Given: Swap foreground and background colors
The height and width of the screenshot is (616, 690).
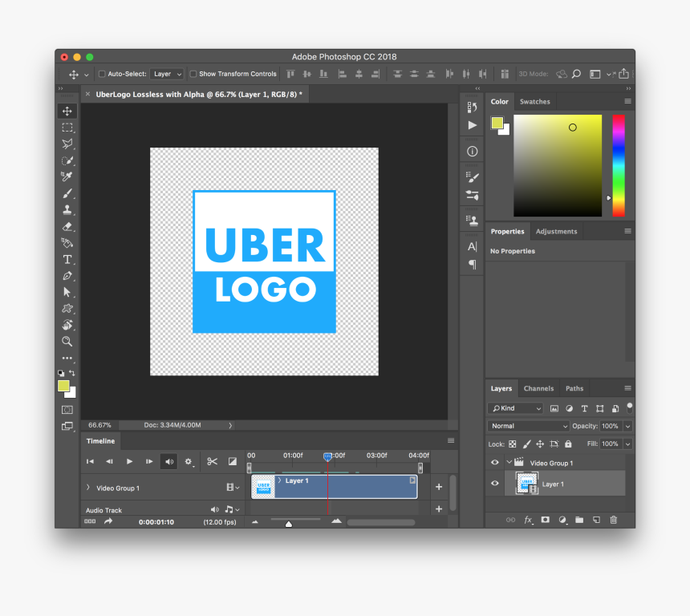Looking at the screenshot, I should (x=72, y=373).
